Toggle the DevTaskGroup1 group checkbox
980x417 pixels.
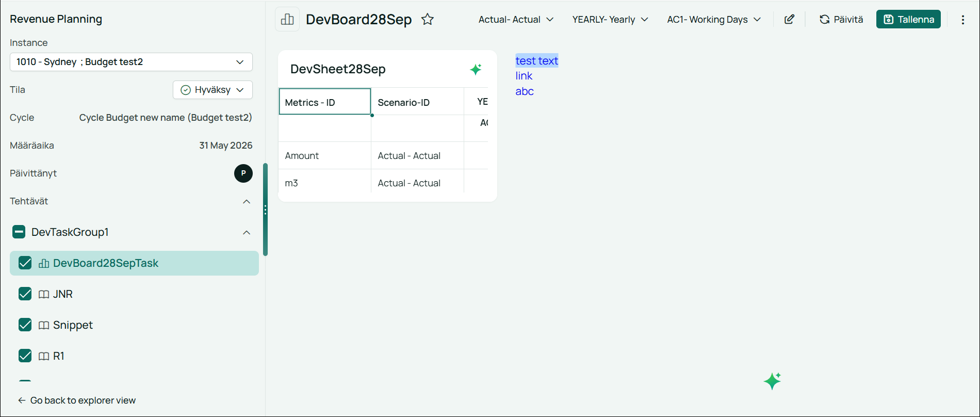point(19,232)
